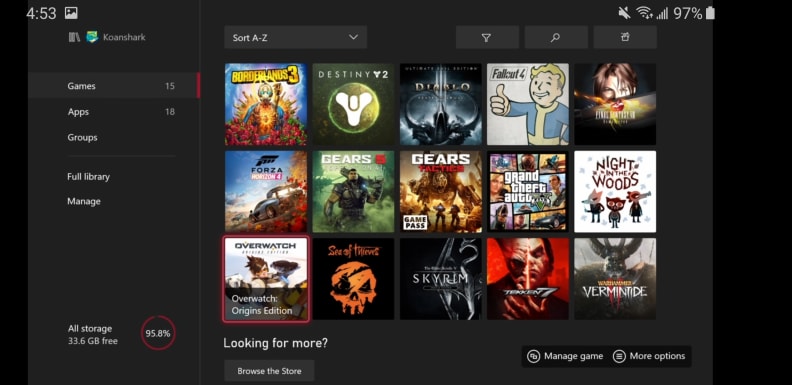The height and width of the screenshot is (385, 792).
Task: Select the Fallout 4 tile
Action: [x=528, y=104]
